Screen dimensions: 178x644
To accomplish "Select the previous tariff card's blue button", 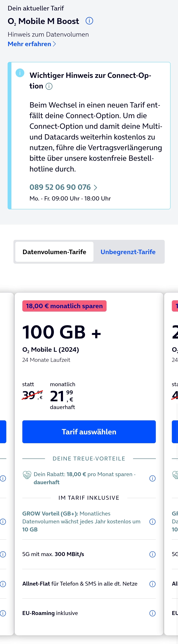I will pos(3,432).
